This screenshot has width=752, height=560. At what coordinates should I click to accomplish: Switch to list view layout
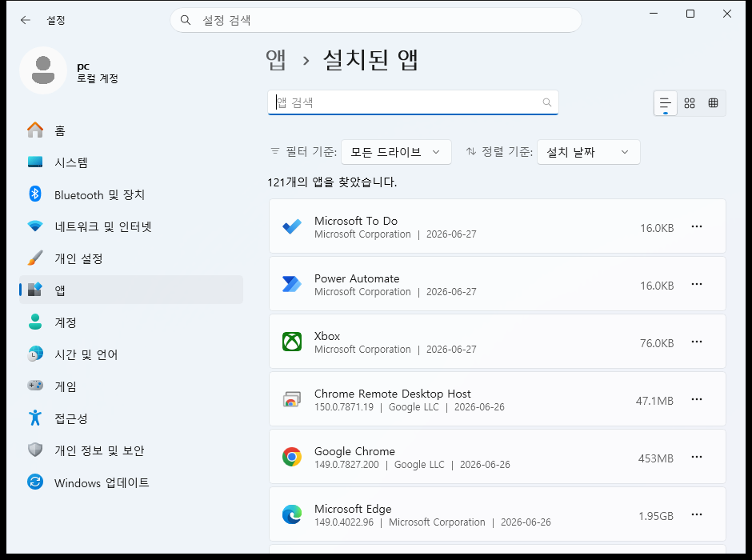665,103
